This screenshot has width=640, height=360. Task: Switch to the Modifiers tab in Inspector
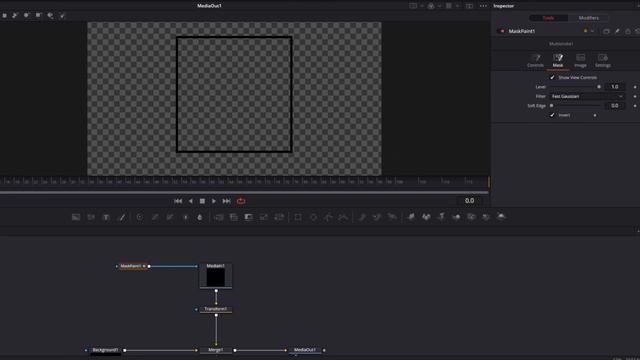coord(589,18)
